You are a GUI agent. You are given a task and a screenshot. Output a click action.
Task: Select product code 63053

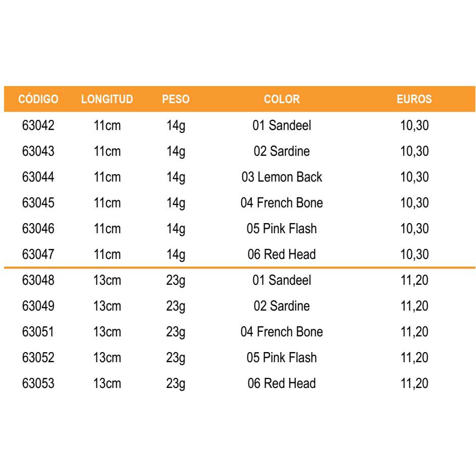[38, 383]
